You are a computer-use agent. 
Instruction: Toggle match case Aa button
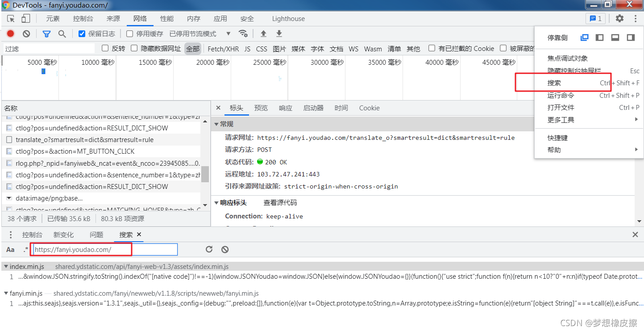[x=10, y=250]
